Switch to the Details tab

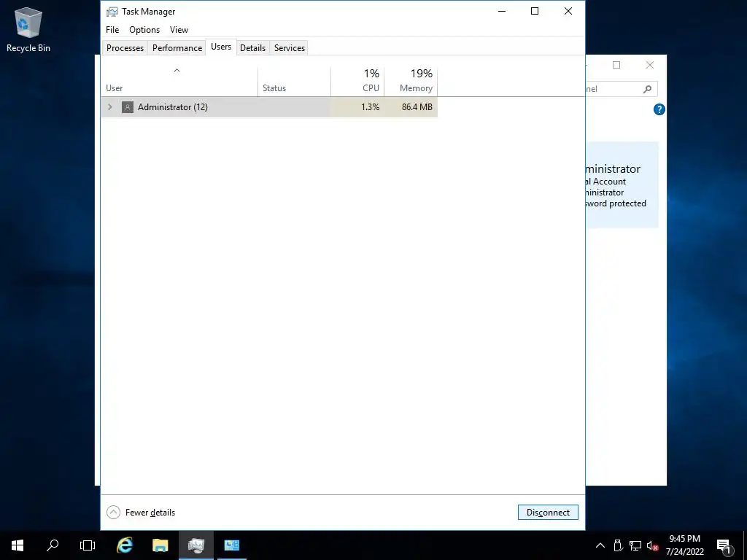252,47
